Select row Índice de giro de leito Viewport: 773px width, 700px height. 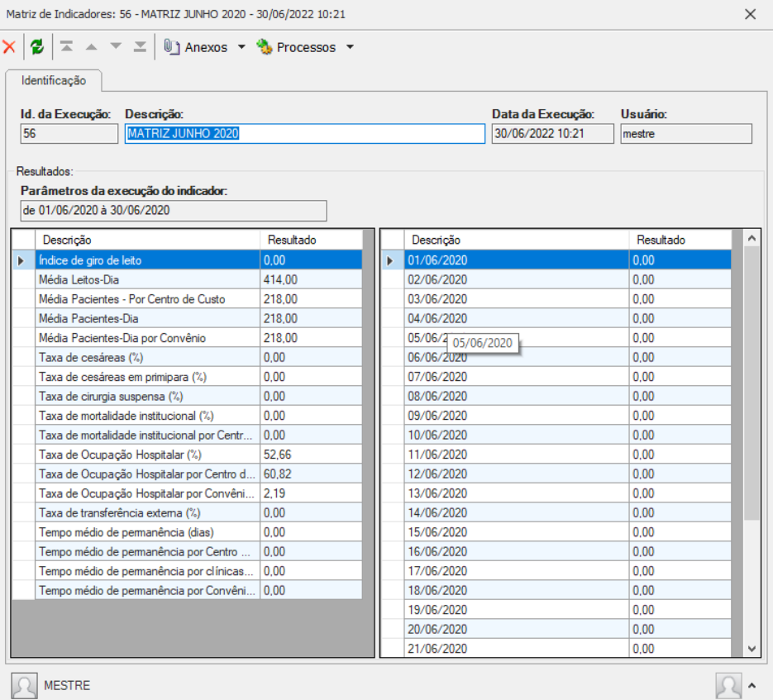tap(188, 260)
